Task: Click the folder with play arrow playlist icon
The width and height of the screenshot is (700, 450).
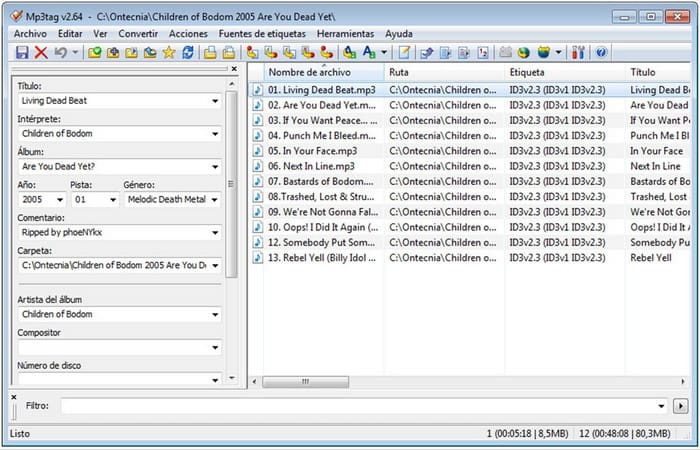Action: (x=131, y=53)
